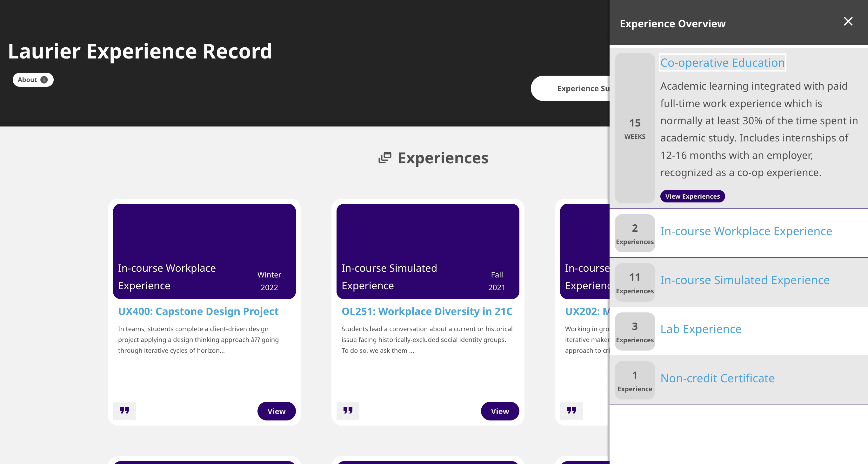Open OL251: Workplace Diversity in 21C link
The height and width of the screenshot is (464, 868).
pos(427,311)
